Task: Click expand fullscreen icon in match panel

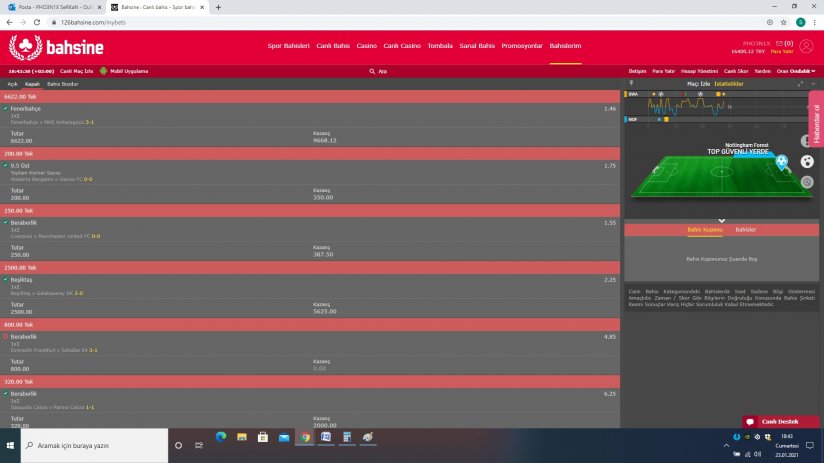Action: 800,84
